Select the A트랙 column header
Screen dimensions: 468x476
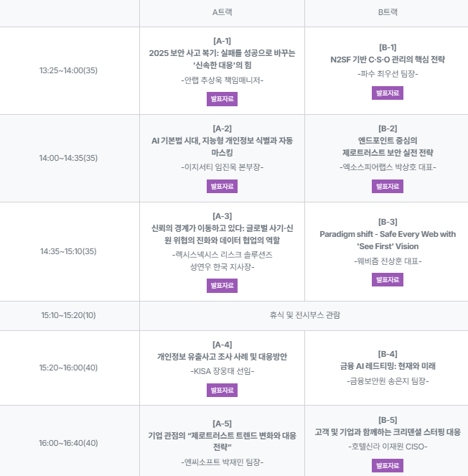222,12
